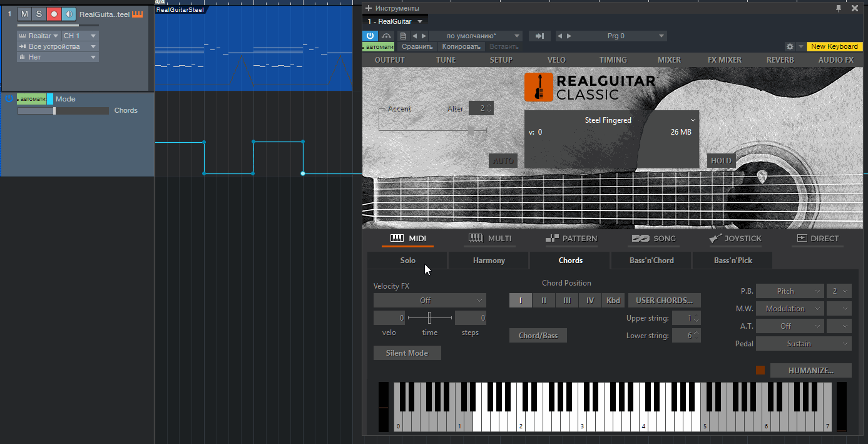Image resolution: width=868 pixels, height=444 pixels.
Task: Mute the RealGuitarSteel track with M
Action: coord(24,14)
